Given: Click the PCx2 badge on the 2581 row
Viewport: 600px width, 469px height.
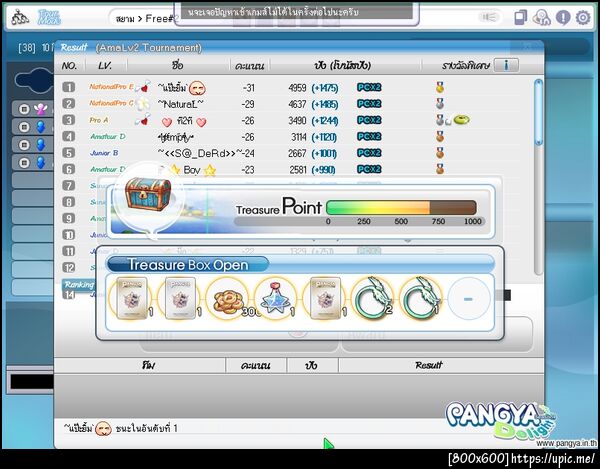Looking at the screenshot, I should click(369, 169).
